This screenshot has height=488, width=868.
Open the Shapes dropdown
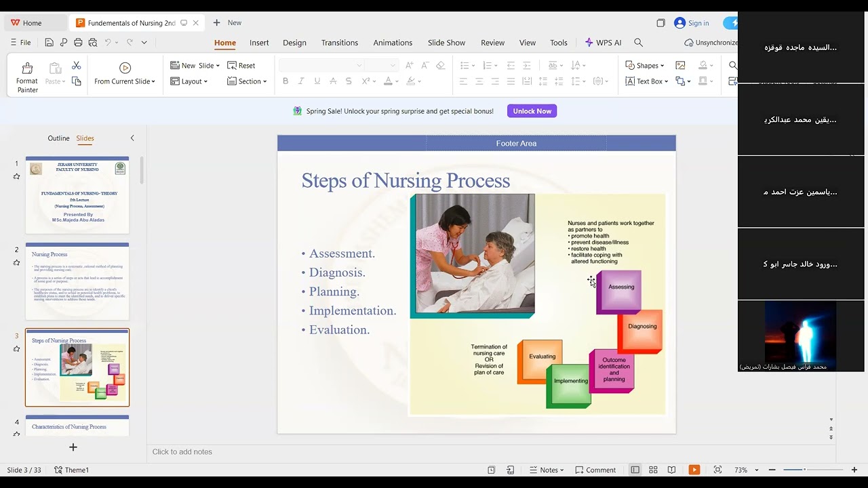point(645,65)
